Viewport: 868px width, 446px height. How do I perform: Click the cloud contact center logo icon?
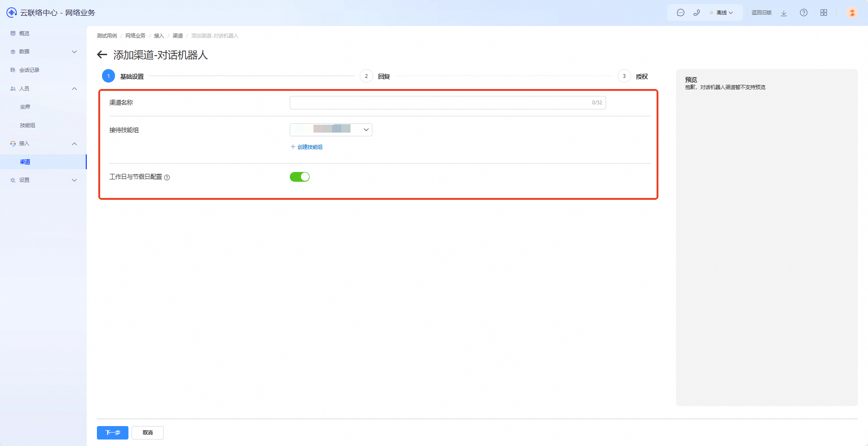pos(12,13)
